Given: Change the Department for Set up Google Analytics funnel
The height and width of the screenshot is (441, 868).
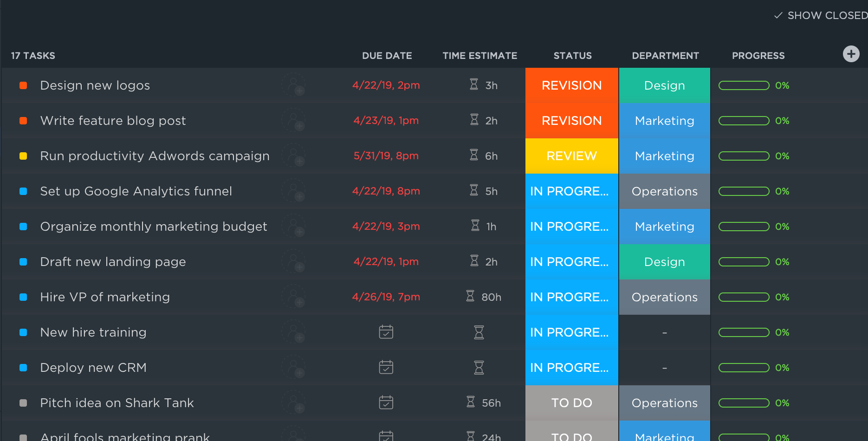Looking at the screenshot, I should coord(664,191).
